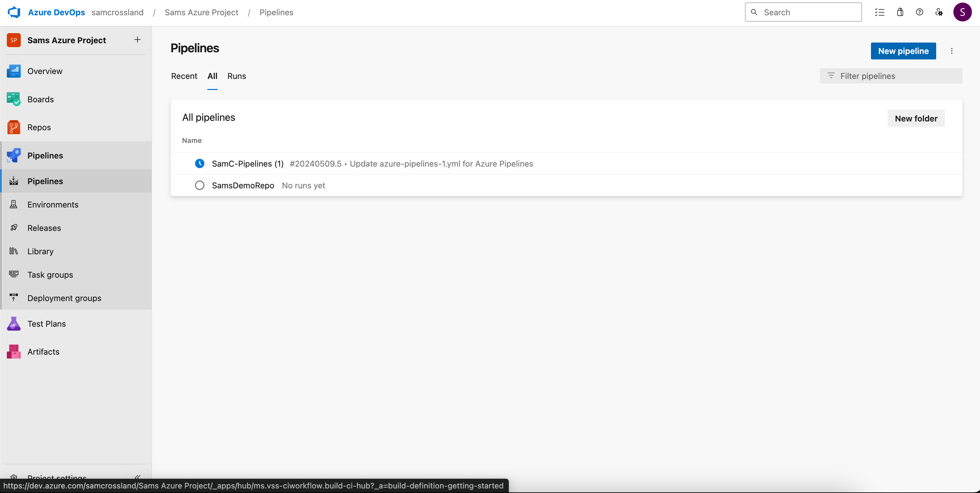Click the Name column header
980x493 pixels.
point(192,141)
